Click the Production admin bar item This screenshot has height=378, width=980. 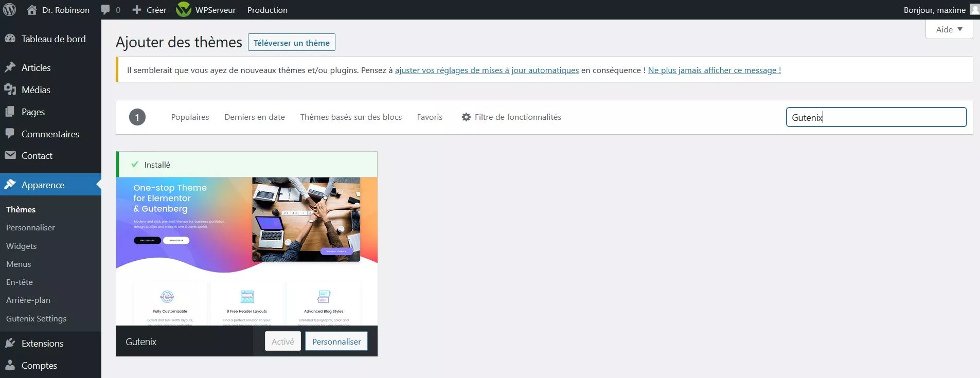[268, 10]
